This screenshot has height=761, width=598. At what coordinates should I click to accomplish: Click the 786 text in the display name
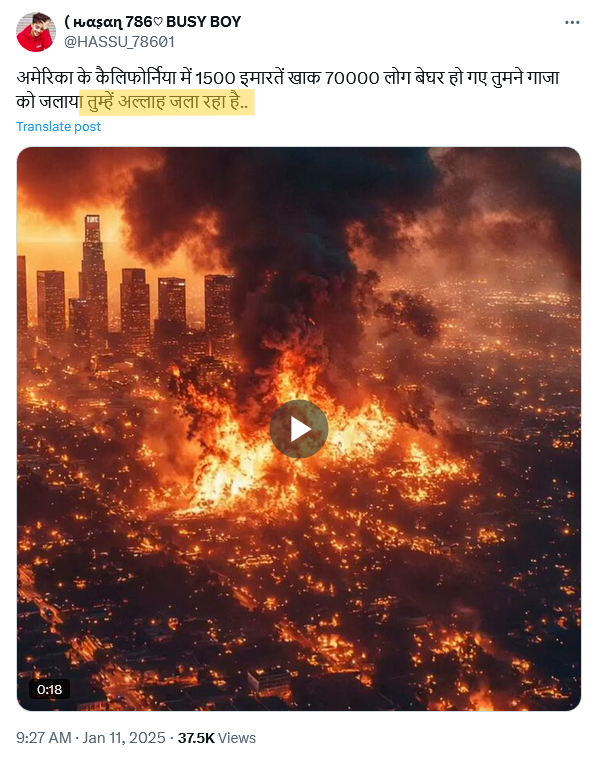click(138, 22)
